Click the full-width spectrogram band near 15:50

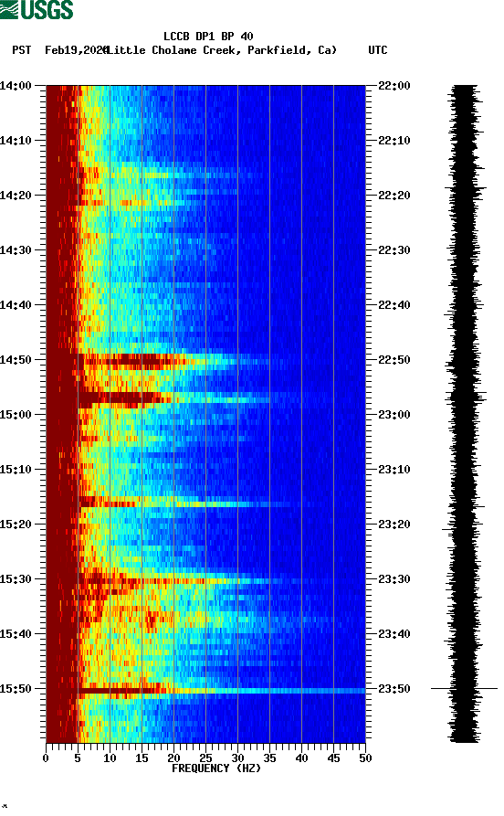click(x=206, y=691)
